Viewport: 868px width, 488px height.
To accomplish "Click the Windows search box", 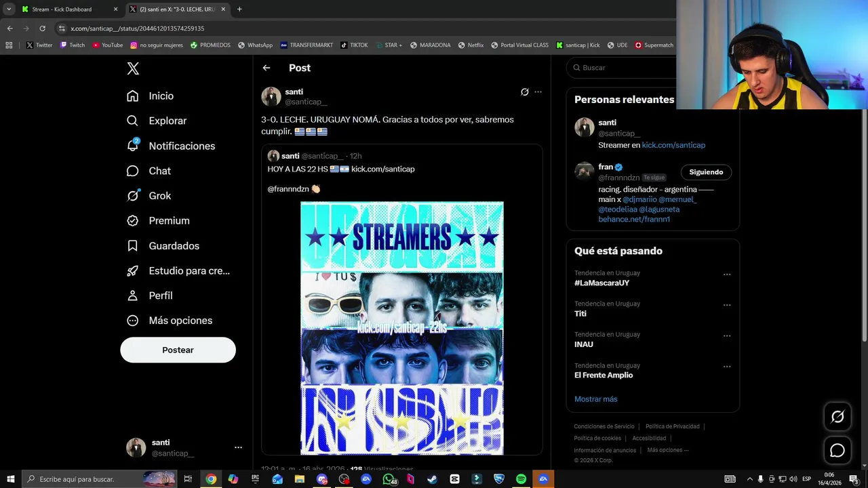I will pyautogui.click(x=100, y=479).
